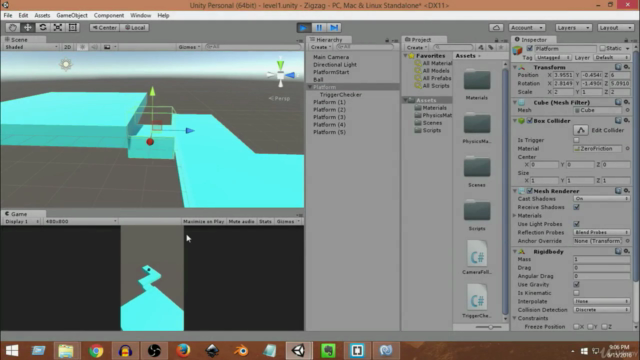Open Firefox from the taskbar

pyautogui.click(x=183, y=350)
